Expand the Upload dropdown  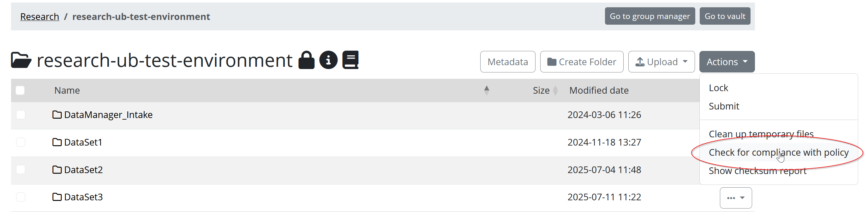(661, 62)
